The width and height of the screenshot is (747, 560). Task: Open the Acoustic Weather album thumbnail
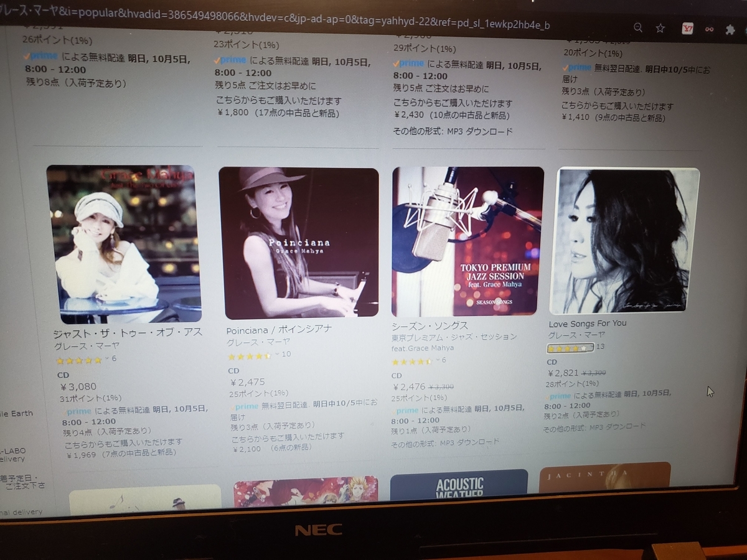(x=459, y=485)
